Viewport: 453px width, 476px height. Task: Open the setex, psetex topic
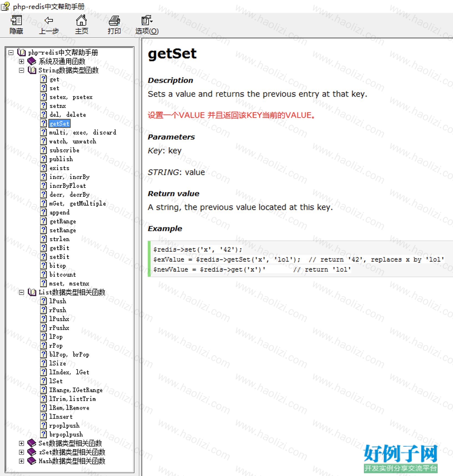click(71, 97)
